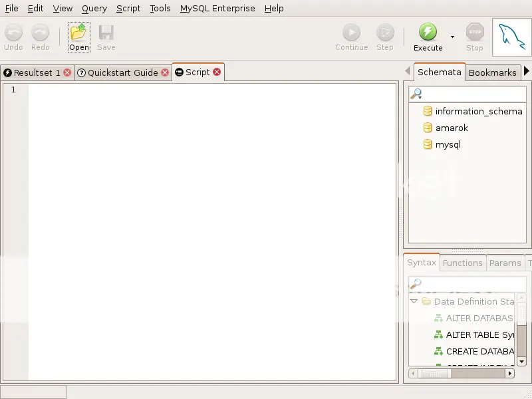
Task: Click the Data Definition folder icon
Action: tap(426, 301)
